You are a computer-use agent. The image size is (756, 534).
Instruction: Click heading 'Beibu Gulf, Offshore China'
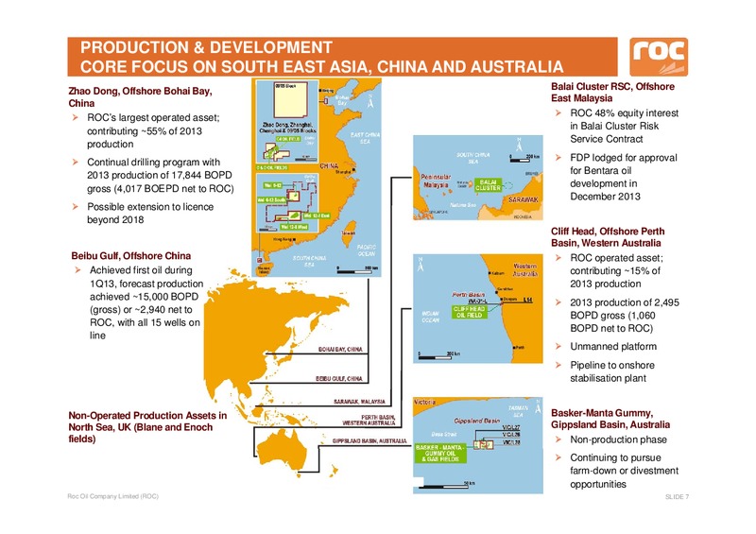pos(130,256)
